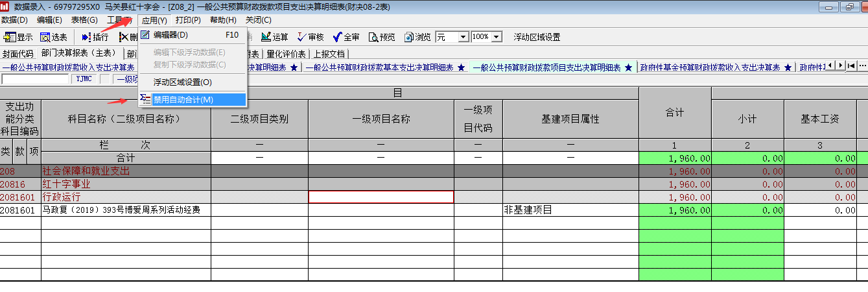Click the 小计 column header
868x292 pixels.
pyautogui.click(x=747, y=119)
